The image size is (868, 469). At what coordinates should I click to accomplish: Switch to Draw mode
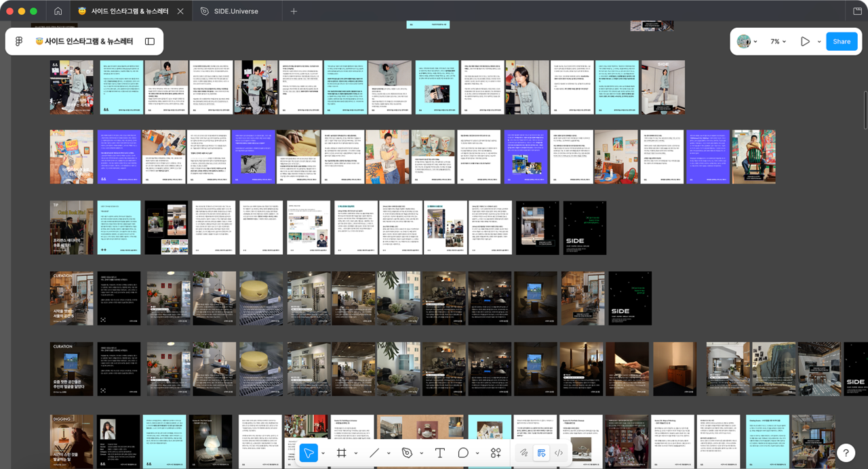coord(524,453)
